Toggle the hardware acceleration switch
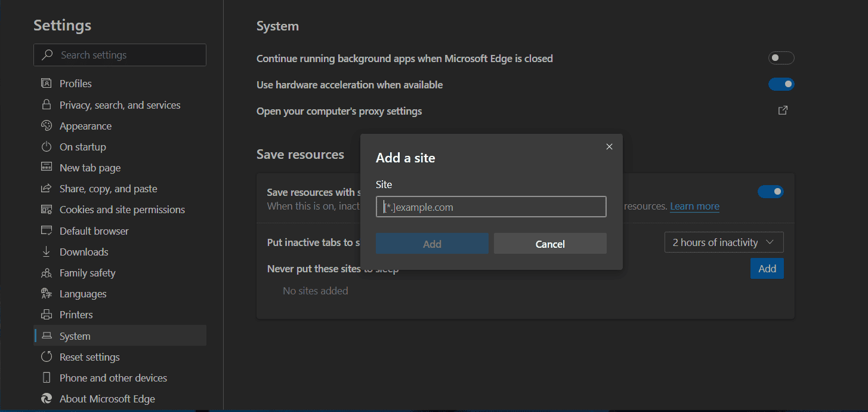Viewport: 868px width, 412px height. tap(781, 84)
